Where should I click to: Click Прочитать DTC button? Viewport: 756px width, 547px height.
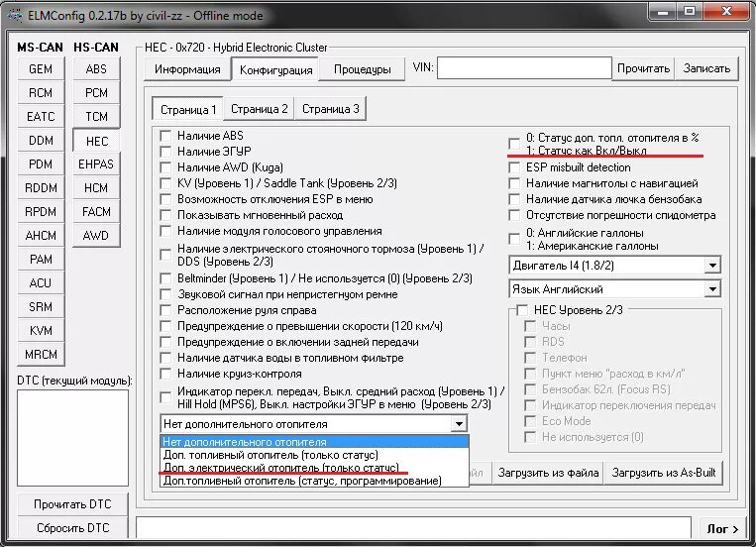[x=72, y=504]
